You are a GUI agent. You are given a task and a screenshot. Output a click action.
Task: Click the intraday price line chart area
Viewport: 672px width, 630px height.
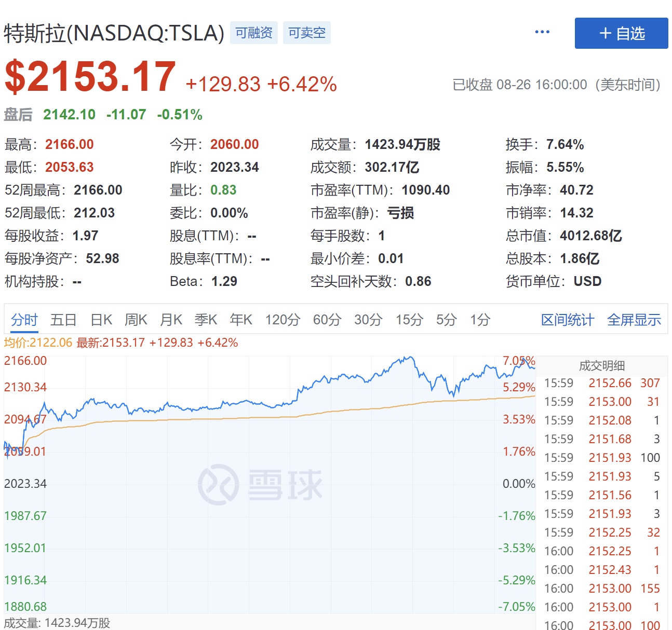click(270, 484)
